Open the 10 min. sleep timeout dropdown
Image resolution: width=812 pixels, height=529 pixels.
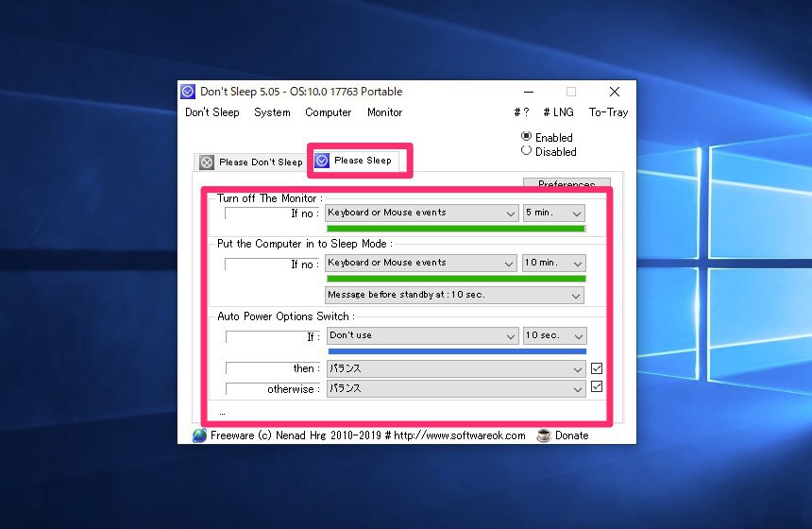tap(554, 264)
